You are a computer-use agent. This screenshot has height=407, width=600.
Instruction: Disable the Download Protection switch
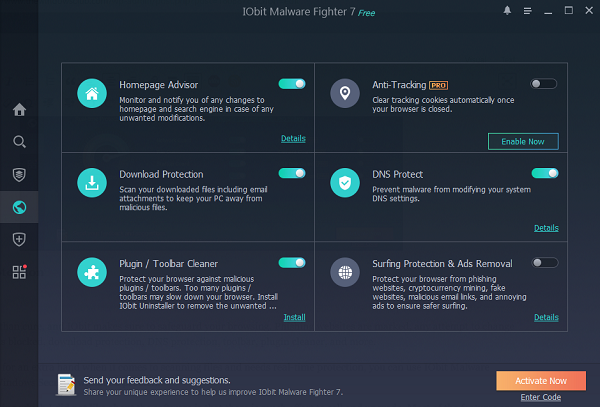[x=292, y=173]
